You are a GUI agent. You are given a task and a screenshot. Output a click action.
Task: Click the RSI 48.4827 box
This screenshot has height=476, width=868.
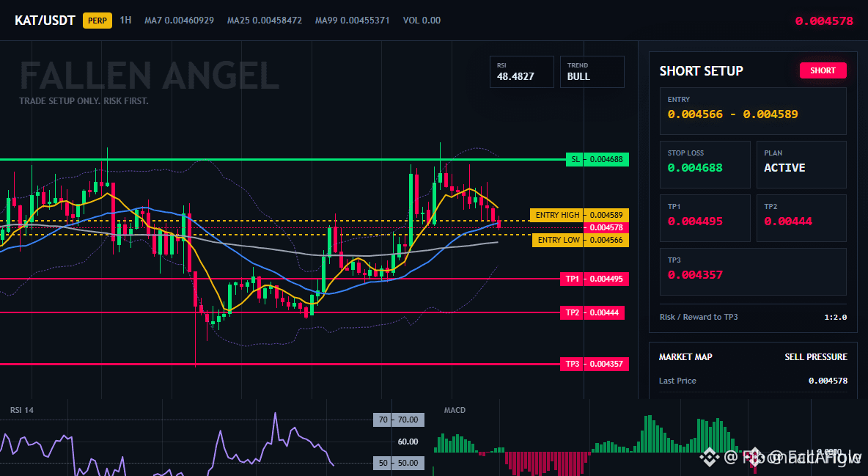521,72
